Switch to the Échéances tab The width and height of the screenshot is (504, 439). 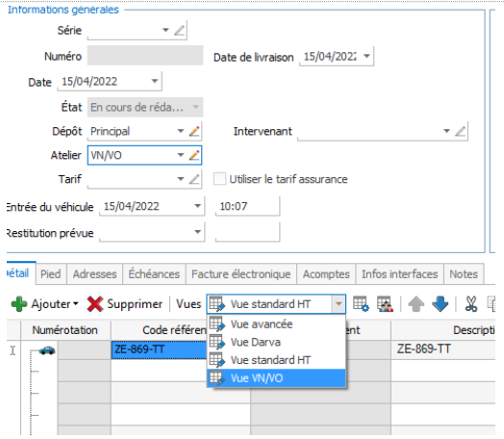tap(154, 274)
